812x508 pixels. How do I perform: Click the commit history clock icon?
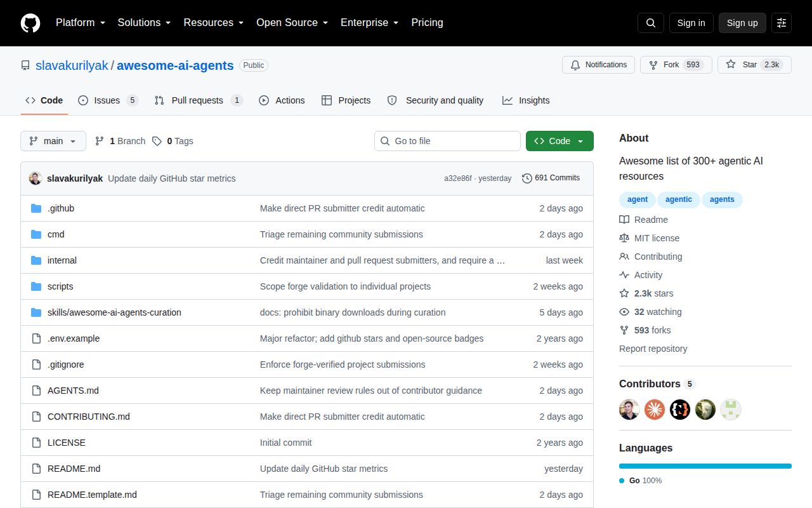(x=527, y=178)
